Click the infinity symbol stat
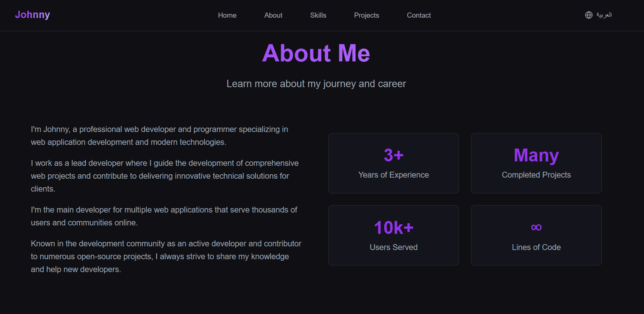 (x=536, y=227)
